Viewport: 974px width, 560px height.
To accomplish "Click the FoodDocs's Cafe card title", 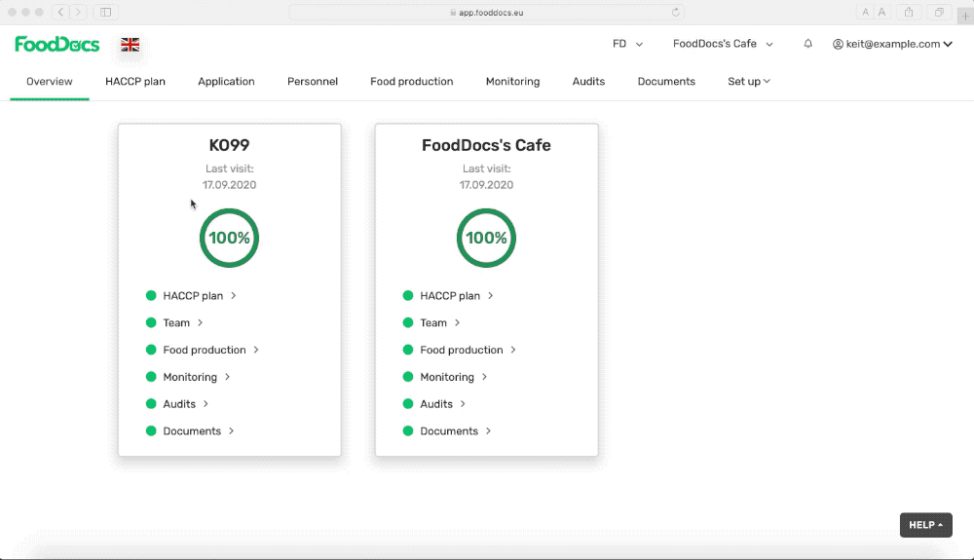I will pos(486,145).
